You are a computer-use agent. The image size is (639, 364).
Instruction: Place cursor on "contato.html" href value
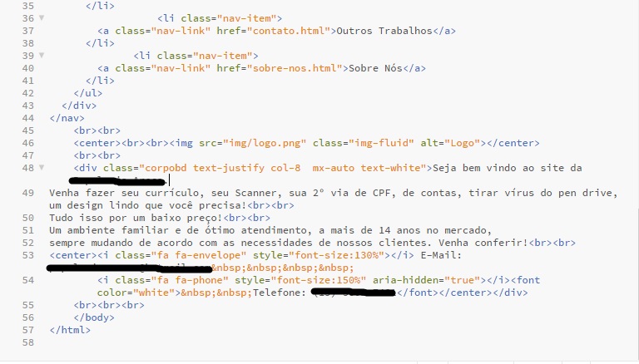289,31
